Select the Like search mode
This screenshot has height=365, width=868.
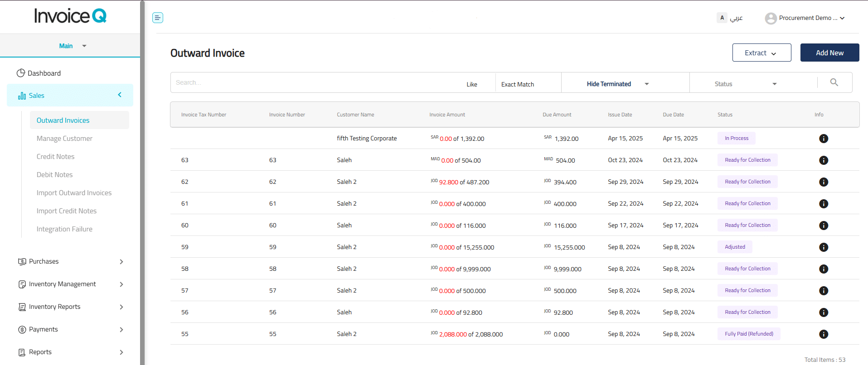(471, 84)
